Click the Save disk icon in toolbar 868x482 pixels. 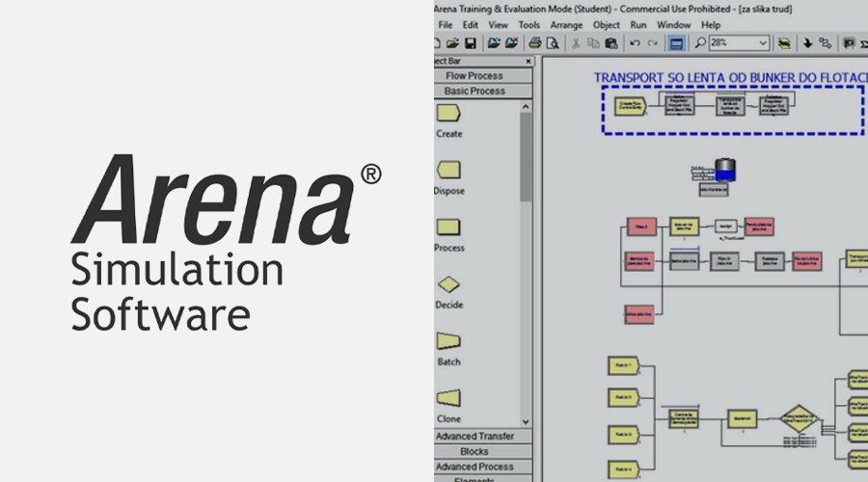coord(470,43)
